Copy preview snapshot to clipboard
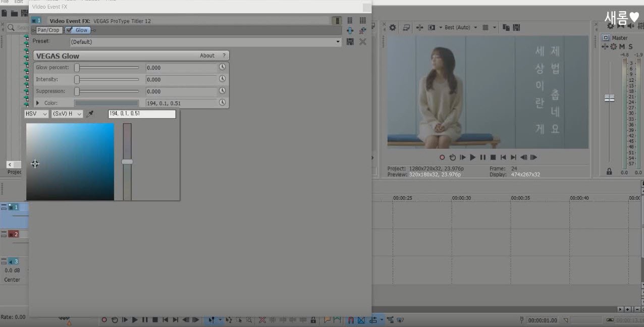 [506, 27]
